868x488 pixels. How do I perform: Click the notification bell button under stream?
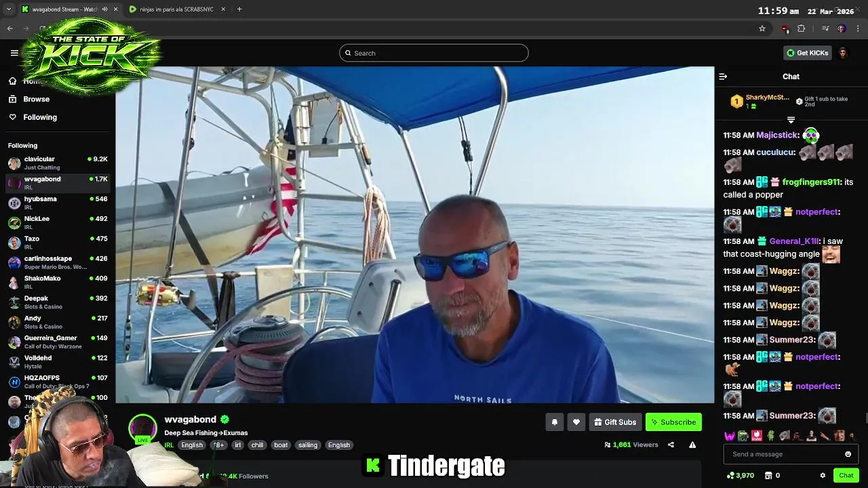[x=554, y=422]
